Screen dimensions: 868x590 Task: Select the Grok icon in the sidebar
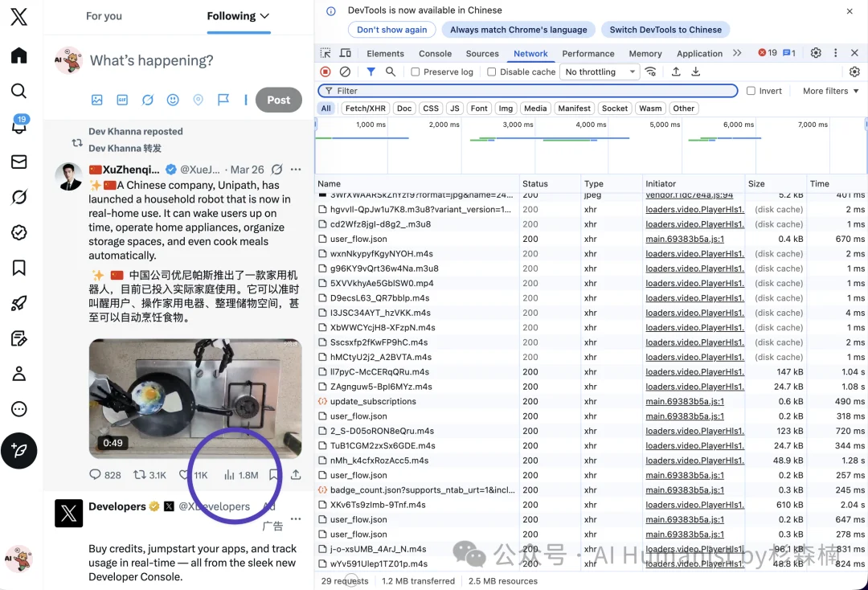pos(19,196)
